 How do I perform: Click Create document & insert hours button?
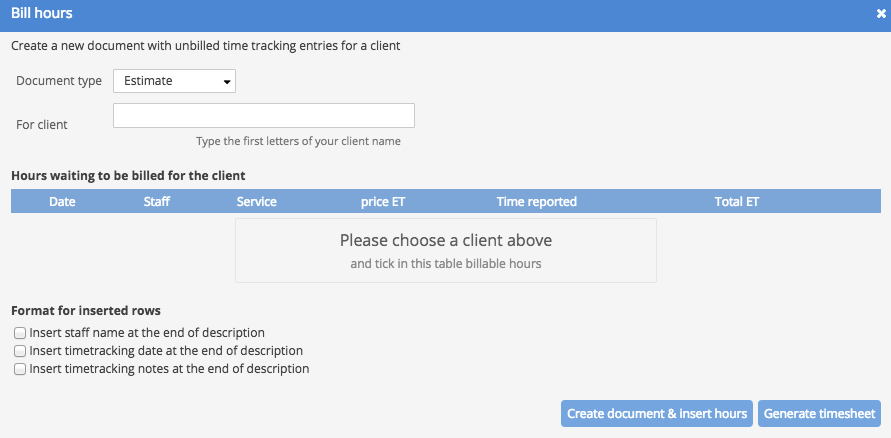click(x=657, y=414)
